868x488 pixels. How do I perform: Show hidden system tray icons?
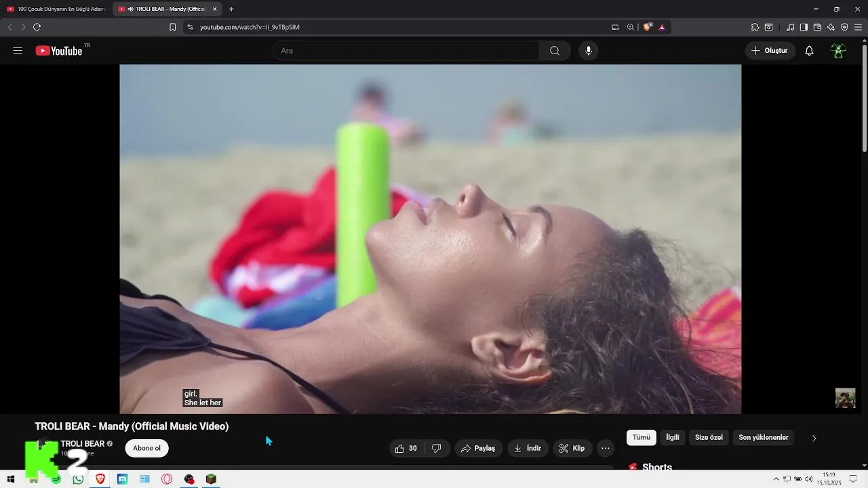click(x=776, y=479)
